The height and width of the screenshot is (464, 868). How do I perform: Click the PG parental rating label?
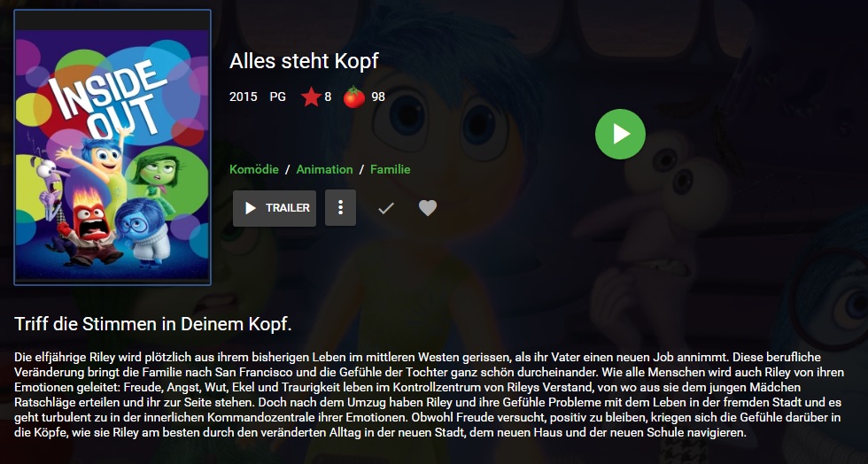point(278,97)
